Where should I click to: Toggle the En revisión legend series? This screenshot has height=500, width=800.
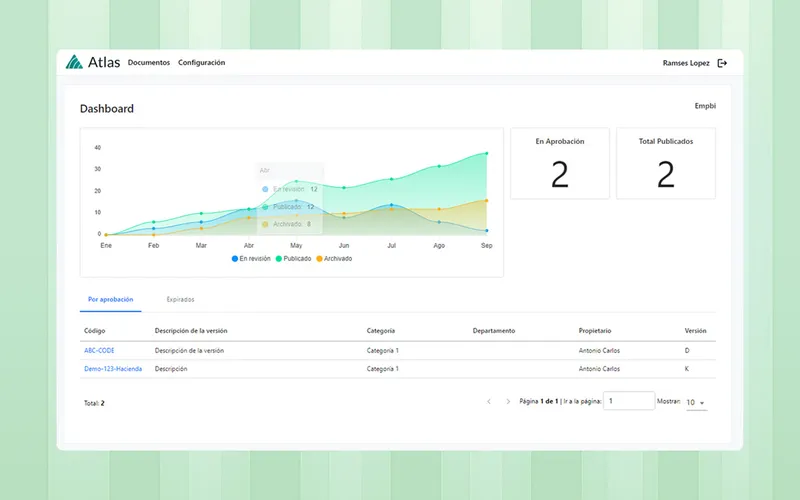tap(251, 259)
